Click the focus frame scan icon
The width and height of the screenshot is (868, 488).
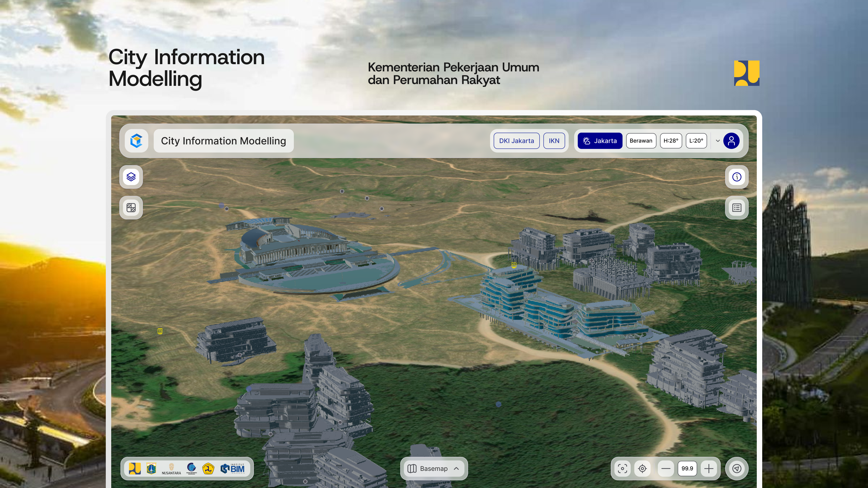622,469
